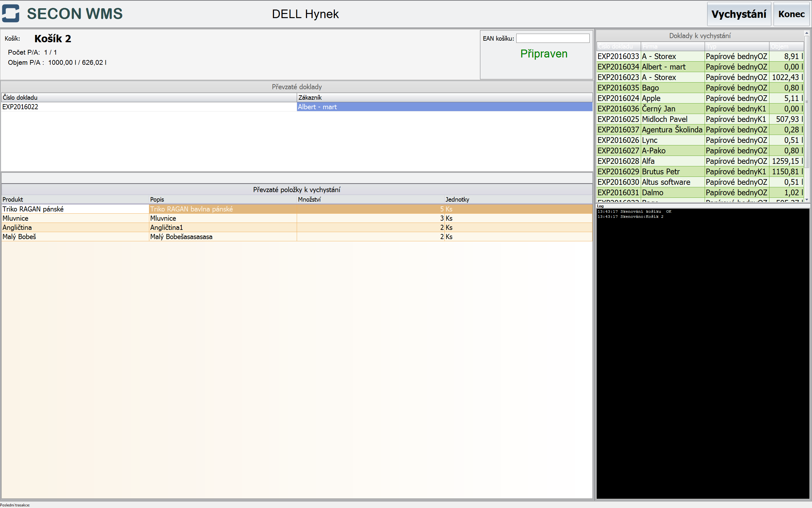812x508 pixels.
Task: Select the Triko RAGAN pánské item row
Action: 74,209
